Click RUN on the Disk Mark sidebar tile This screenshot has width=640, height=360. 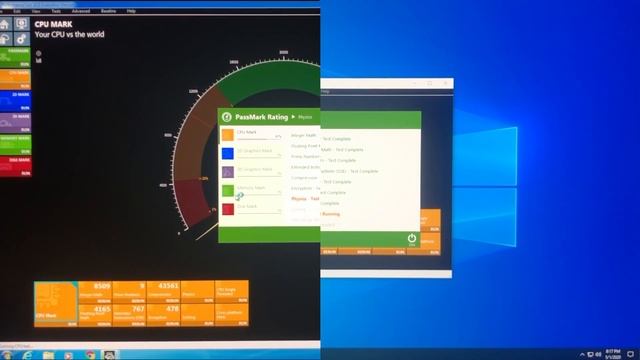25,173
